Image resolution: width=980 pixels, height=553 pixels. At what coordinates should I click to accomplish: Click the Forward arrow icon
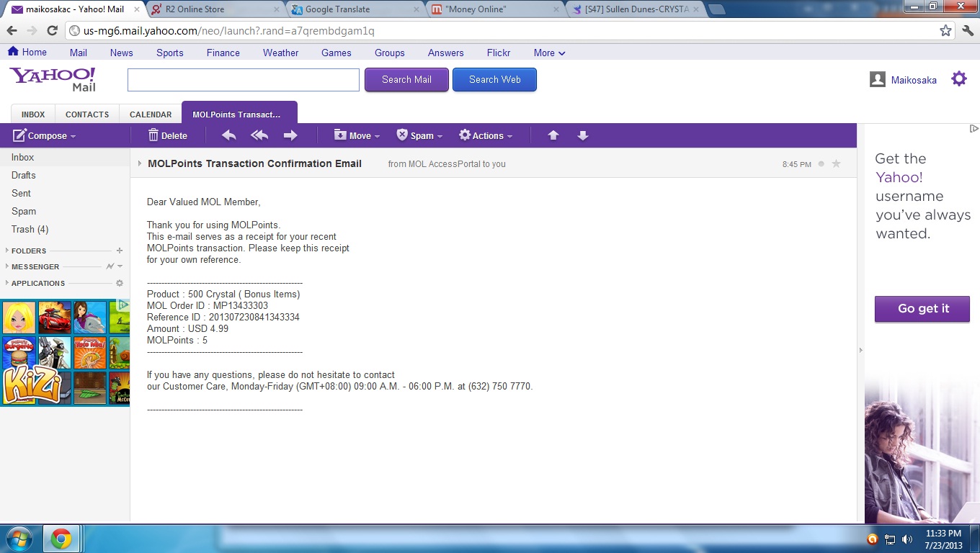pyautogui.click(x=290, y=135)
